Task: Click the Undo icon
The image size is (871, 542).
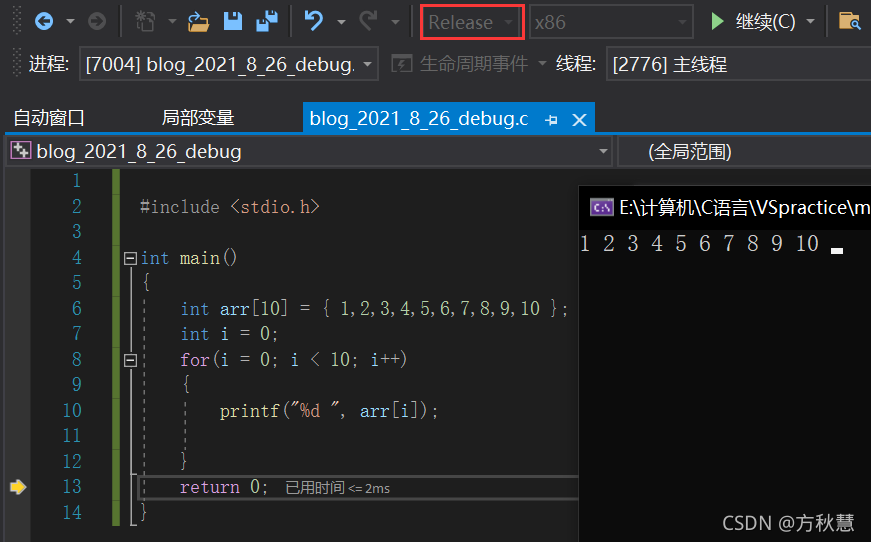Action: click(314, 21)
